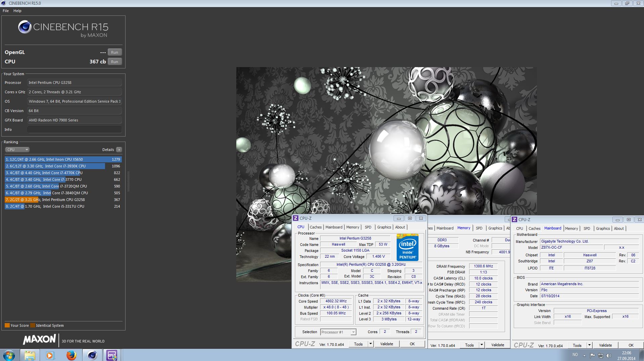Click the DRAM Frequency value 1300.6 MHz
Image resolution: width=644 pixels, height=361 pixels.
[483, 266]
